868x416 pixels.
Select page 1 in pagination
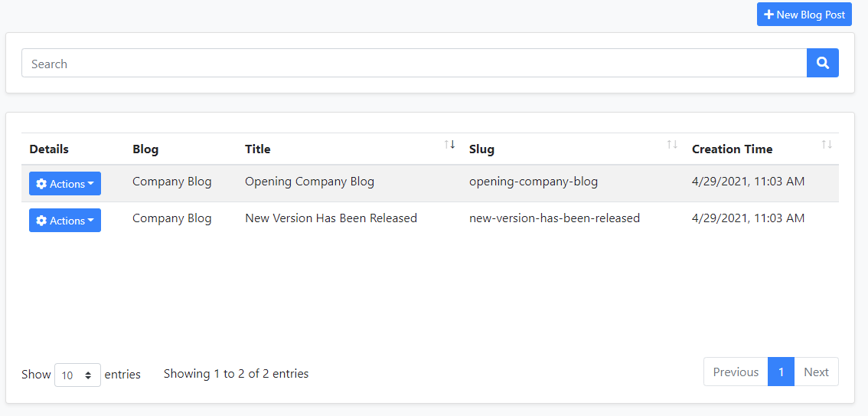tap(781, 372)
